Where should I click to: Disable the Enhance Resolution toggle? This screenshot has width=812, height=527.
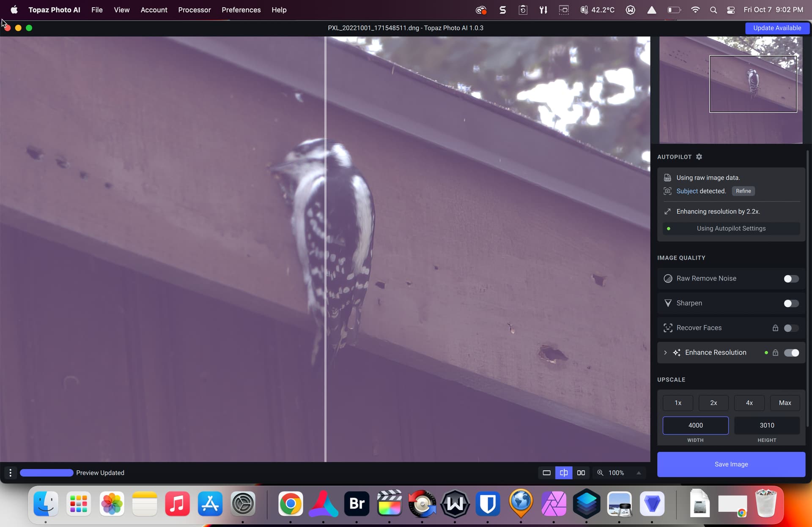coord(791,352)
